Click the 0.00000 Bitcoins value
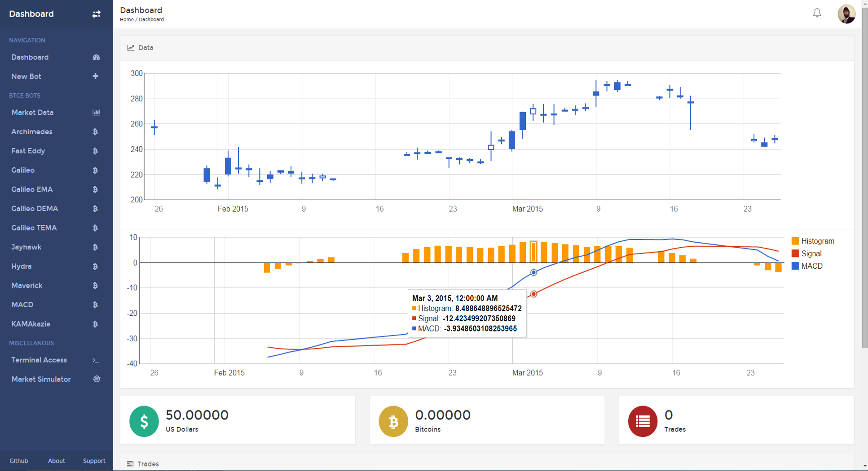Viewport: 868px width, 471px height. pyautogui.click(x=443, y=415)
